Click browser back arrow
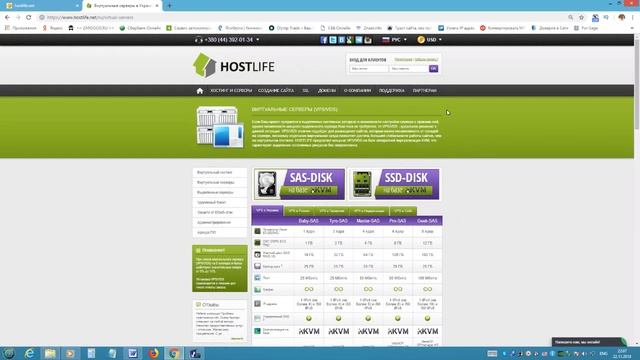The width and height of the screenshot is (640, 360). point(7,17)
